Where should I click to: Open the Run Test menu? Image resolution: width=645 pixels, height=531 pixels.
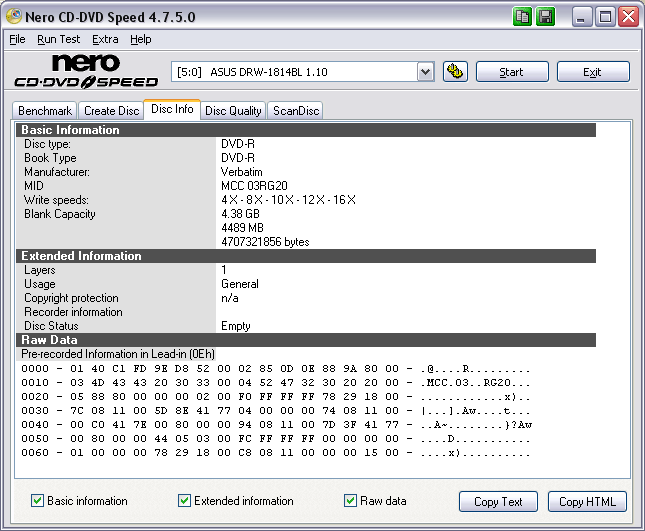tap(58, 39)
